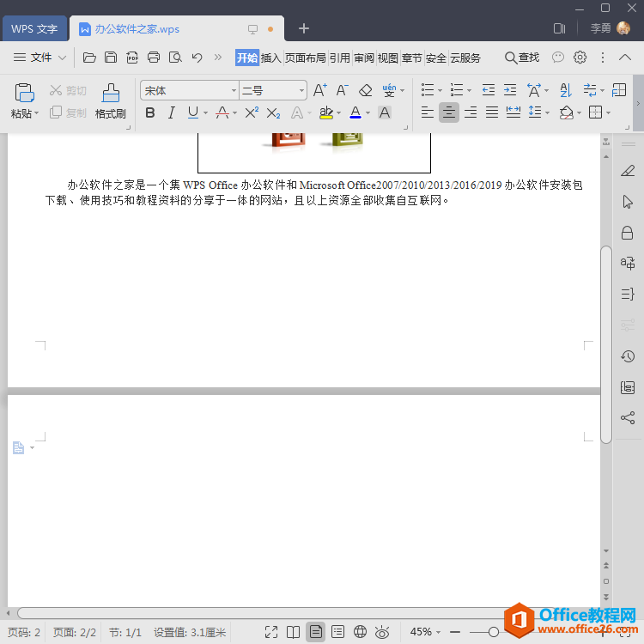Open the View ribbon tab
This screenshot has width=644, height=644.
pyautogui.click(x=388, y=58)
